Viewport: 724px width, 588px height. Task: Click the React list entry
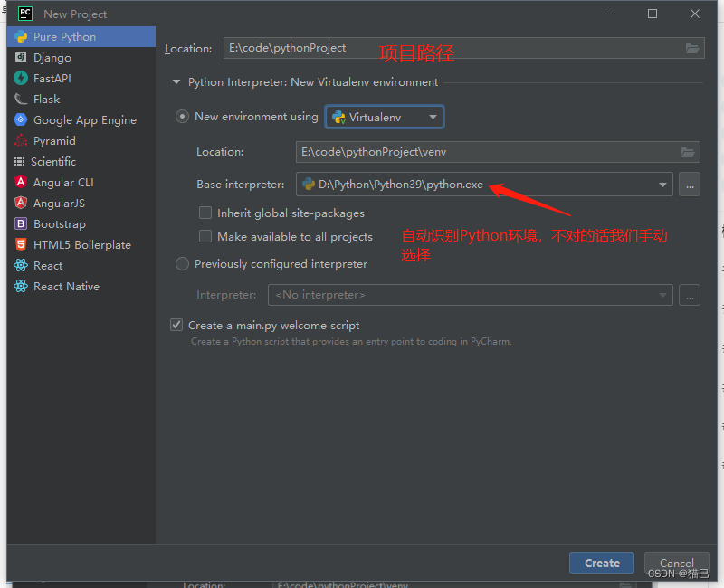[81, 265]
